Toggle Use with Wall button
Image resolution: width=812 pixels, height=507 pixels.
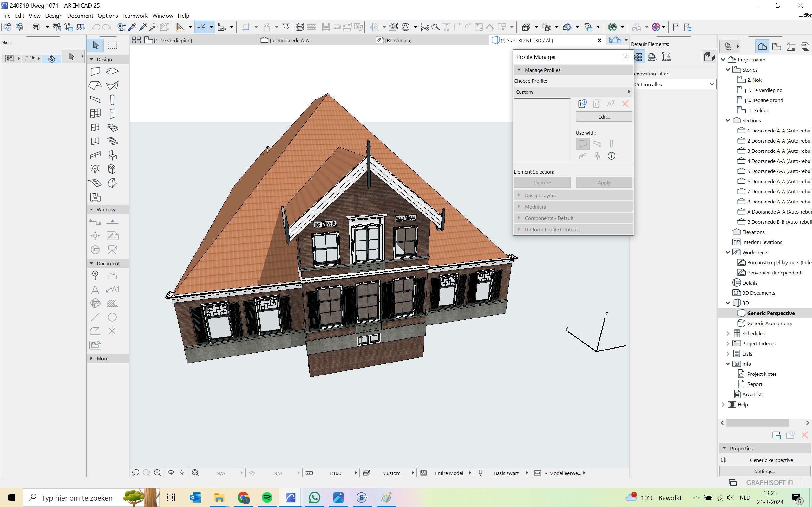pos(582,144)
